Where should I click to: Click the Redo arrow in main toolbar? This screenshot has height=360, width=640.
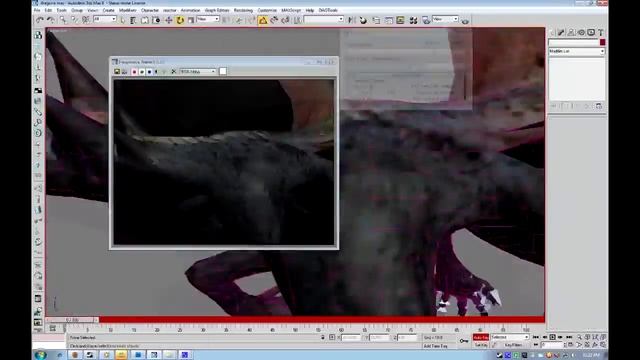click(51, 20)
